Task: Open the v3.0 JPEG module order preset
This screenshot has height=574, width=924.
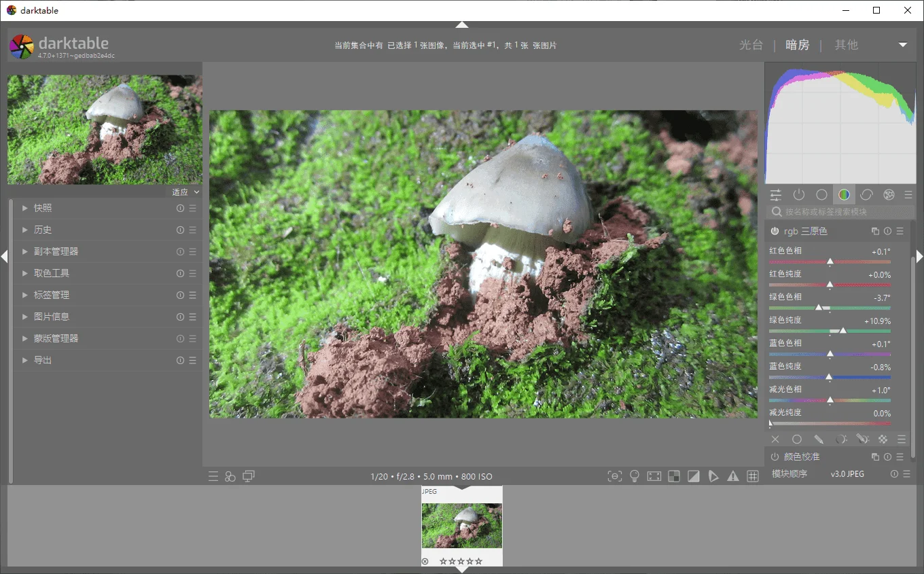Action: pyautogui.click(x=847, y=473)
